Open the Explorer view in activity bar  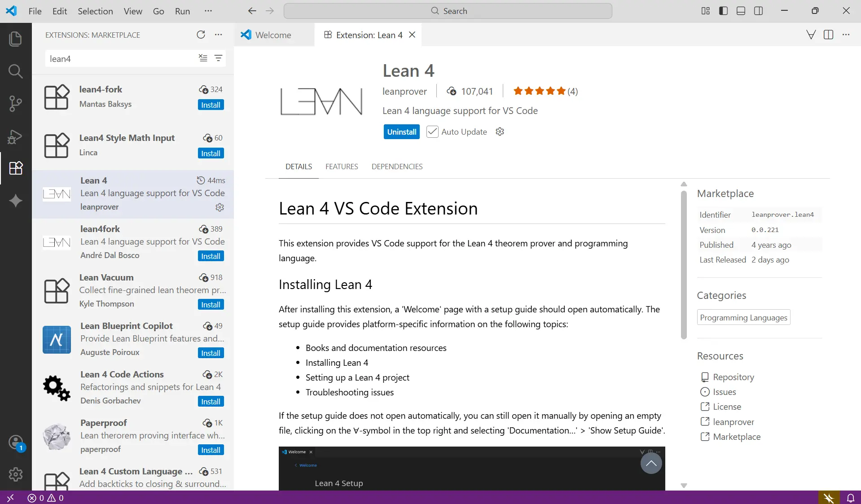[15, 39]
